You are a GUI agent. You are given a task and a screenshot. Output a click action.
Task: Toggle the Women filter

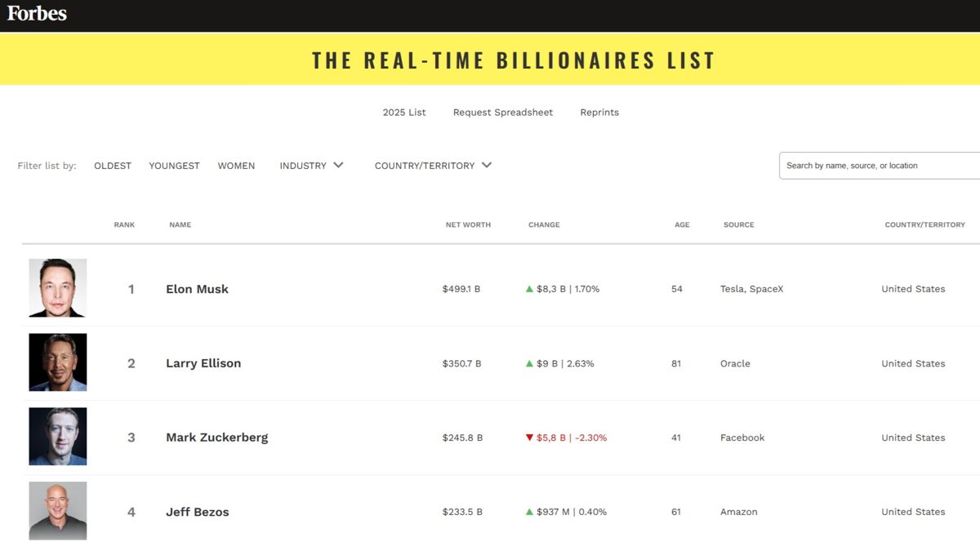[x=236, y=166]
